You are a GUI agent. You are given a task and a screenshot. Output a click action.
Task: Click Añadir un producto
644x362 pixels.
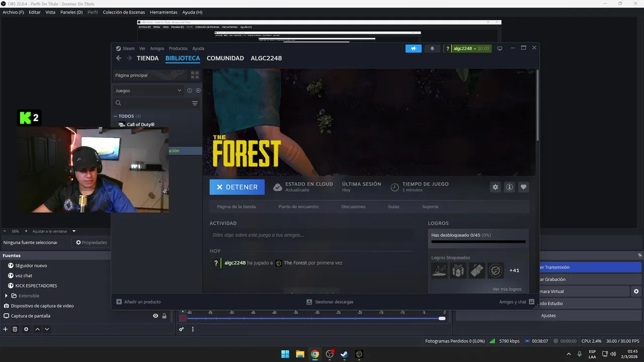[x=138, y=302]
